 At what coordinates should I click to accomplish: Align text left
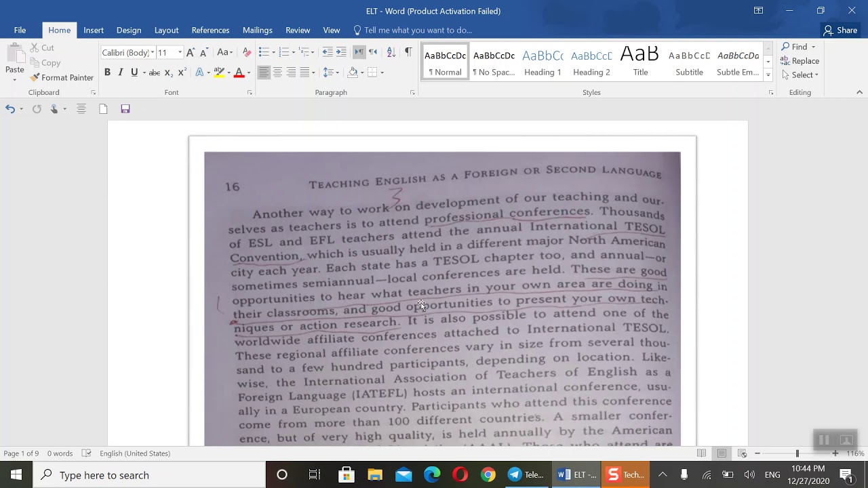(264, 73)
